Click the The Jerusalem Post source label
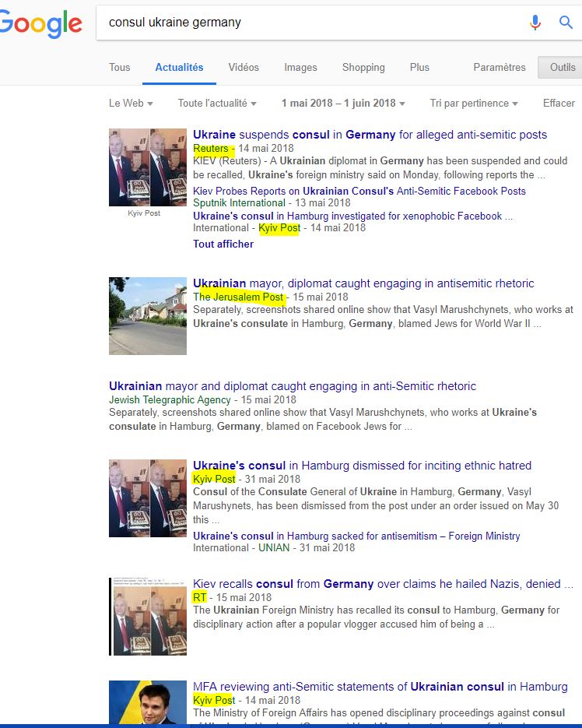Screen dimensions: 582x728 tap(238, 297)
